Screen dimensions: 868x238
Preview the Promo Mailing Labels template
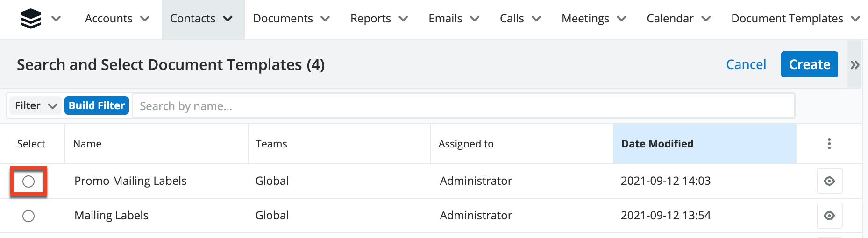[x=829, y=181]
